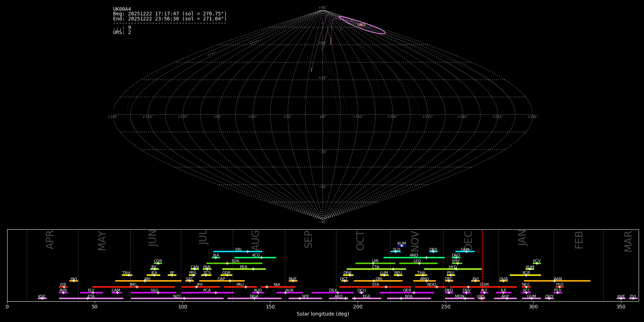Click the KUM shower label
The height and width of the screenshot is (322, 644).
point(402,243)
